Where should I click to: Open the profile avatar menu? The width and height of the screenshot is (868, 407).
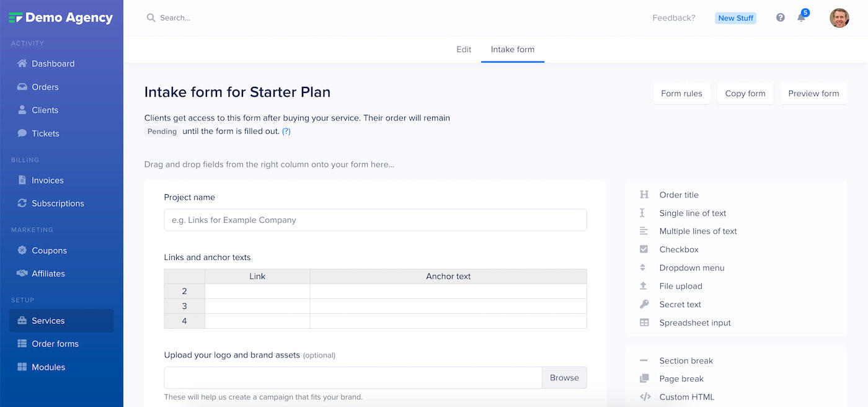[x=839, y=17]
